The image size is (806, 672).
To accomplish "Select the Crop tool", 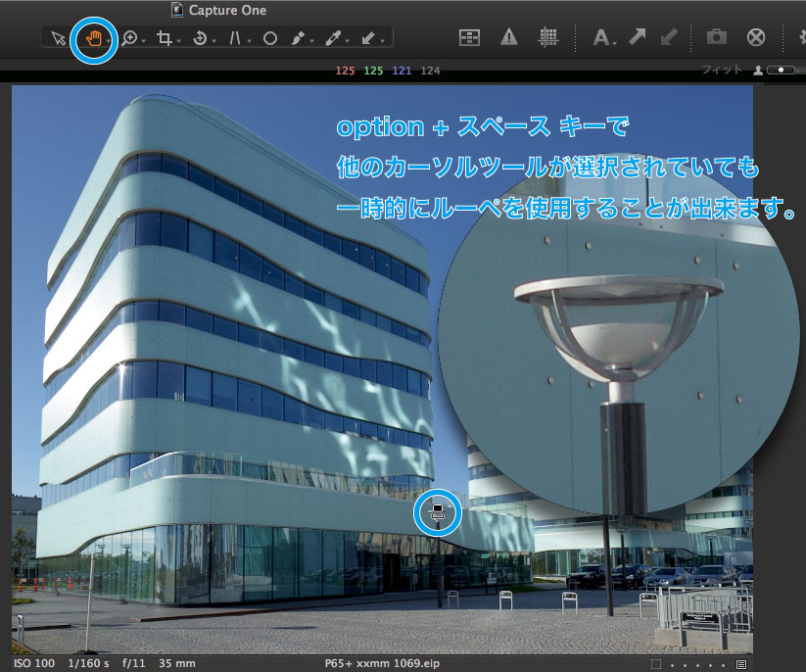I will click(165, 37).
